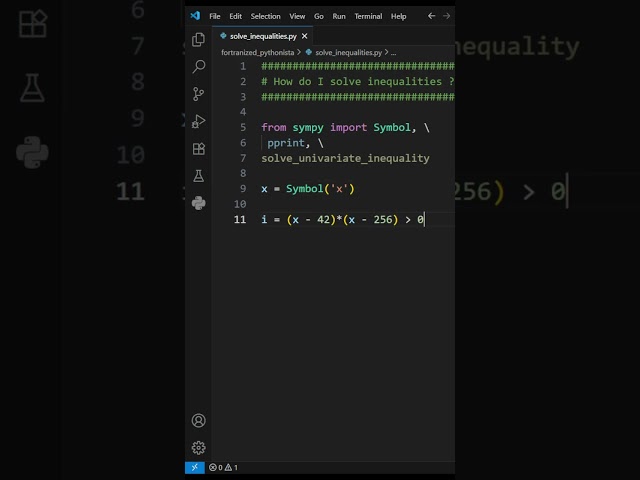Image resolution: width=640 pixels, height=480 pixels.
Task: Open the Accounts menu icon
Action: point(198,420)
